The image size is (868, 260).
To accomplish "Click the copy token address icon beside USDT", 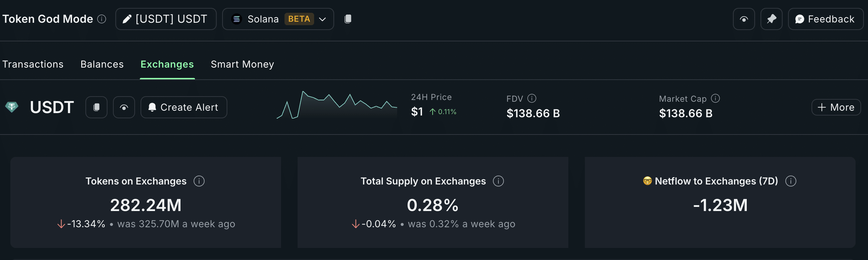I will tap(96, 107).
